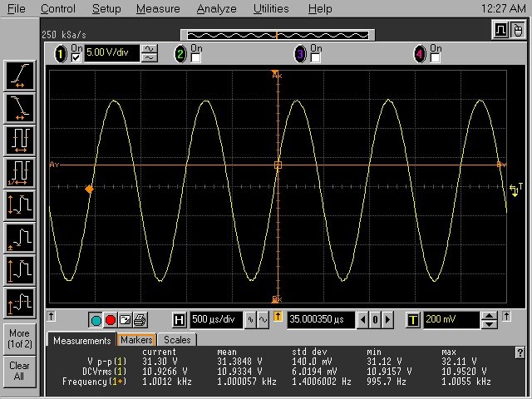Click the square-wave graphical interface mode icon
The width and height of the screenshot is (532, 399).
pos(500,30)
